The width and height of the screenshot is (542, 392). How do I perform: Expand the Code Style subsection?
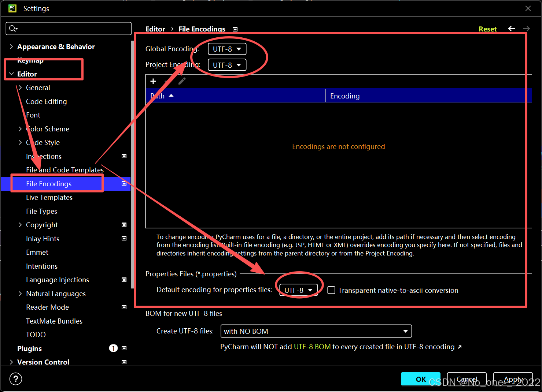coord(20,142)
